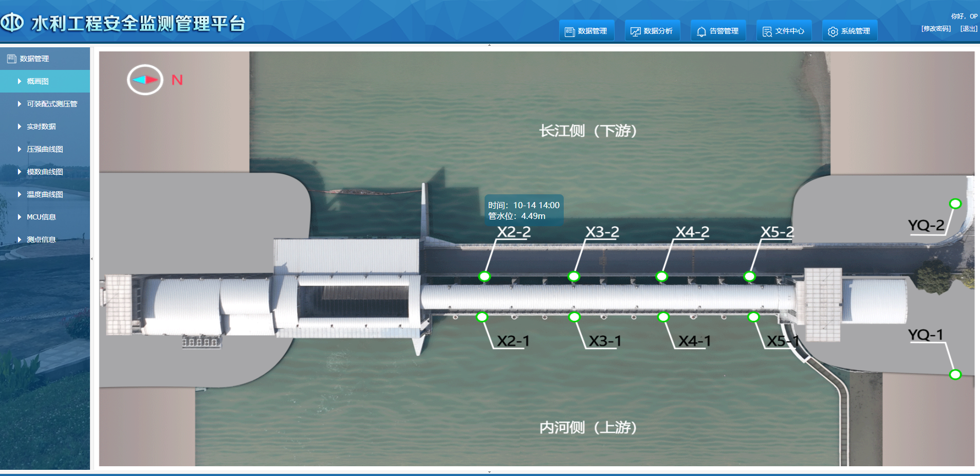The image size is (980, 476).
Task: Switch to 数据分析 data analysis tab
Action: point(652,31)
